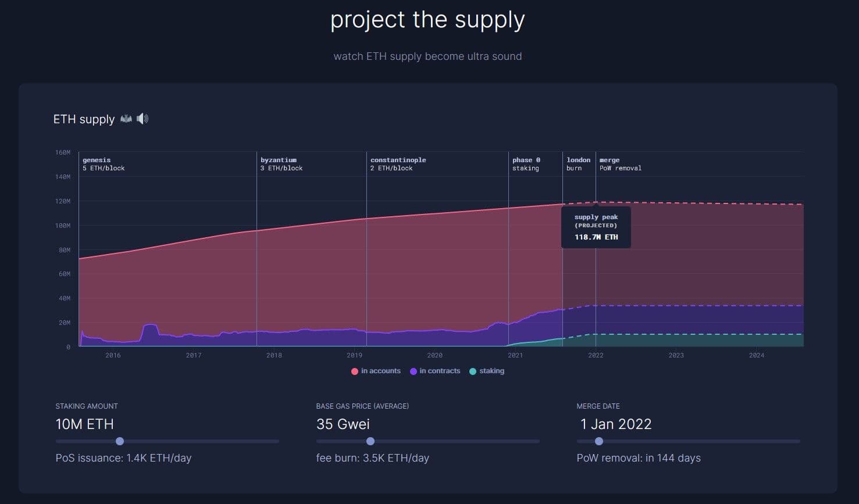
Task: Select the genesis 5 ETH/block marker label
Action: click(104, 164)
